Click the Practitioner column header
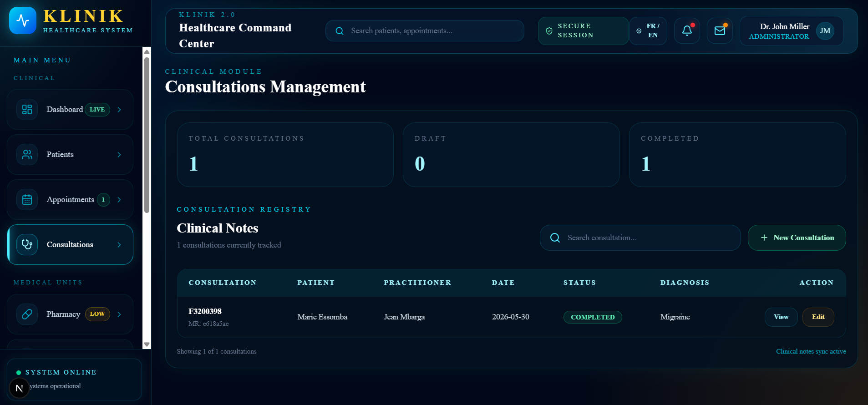This screenshot has height=405, width=868. [x=417, y=283]
